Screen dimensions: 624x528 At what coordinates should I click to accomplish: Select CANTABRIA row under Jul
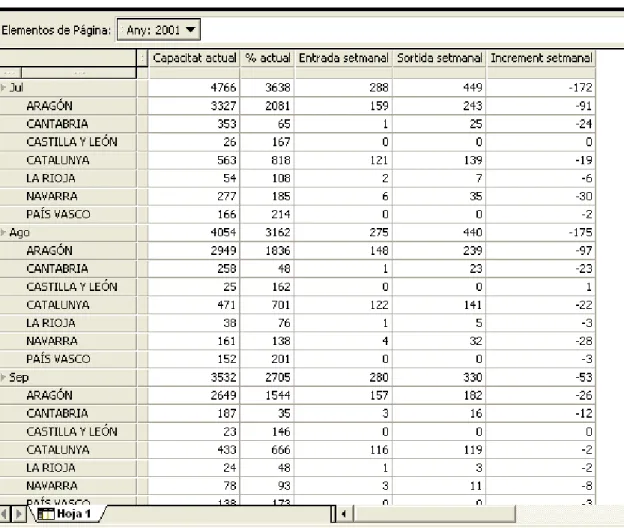68,124
